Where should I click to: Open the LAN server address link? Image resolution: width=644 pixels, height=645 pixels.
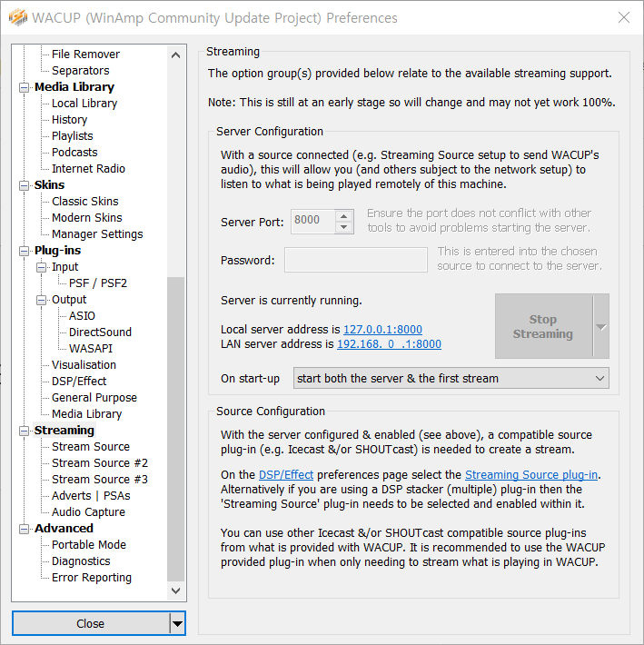(389, 344)
